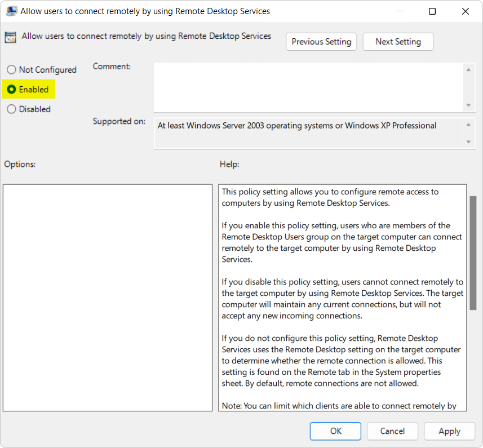Viewport: 483px width, 448px height.
Task: Click Help paragraph starting 'If you disable this policy'
Action: [343, 299]
